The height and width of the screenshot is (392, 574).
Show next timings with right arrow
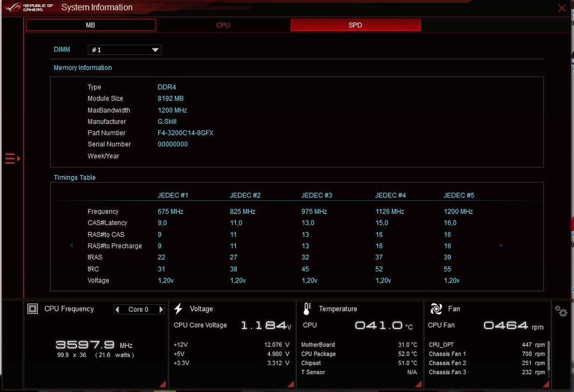[501, 246]
